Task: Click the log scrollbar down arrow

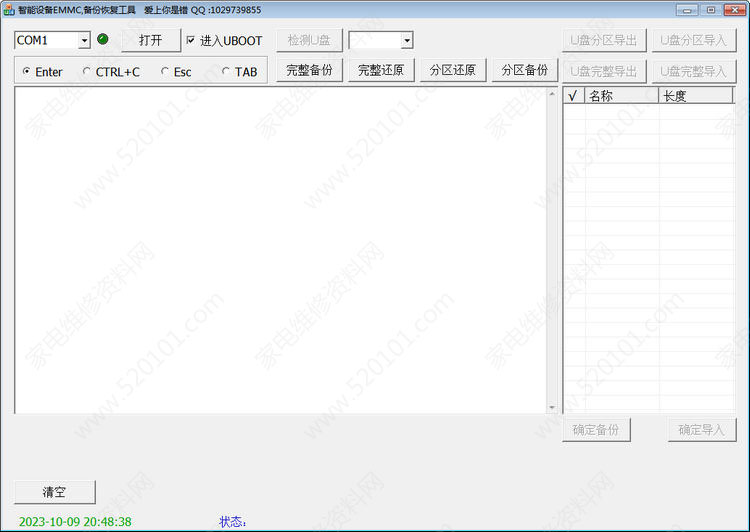Action: click(x=552, y=407)
